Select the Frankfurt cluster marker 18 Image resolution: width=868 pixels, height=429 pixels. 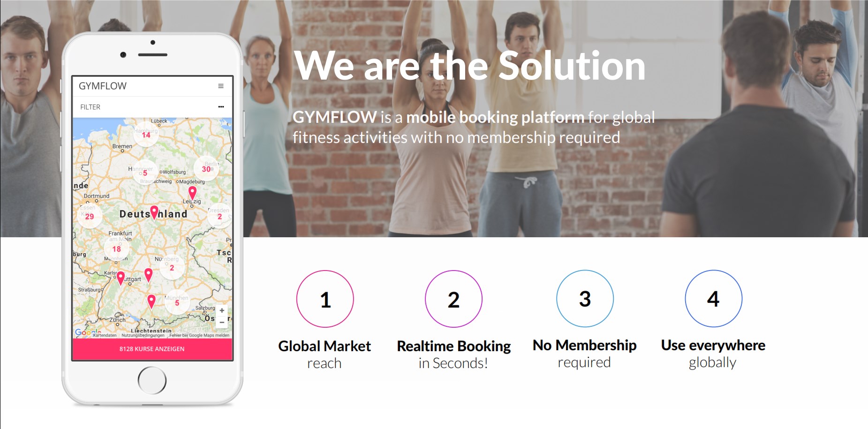pos(116,249)
